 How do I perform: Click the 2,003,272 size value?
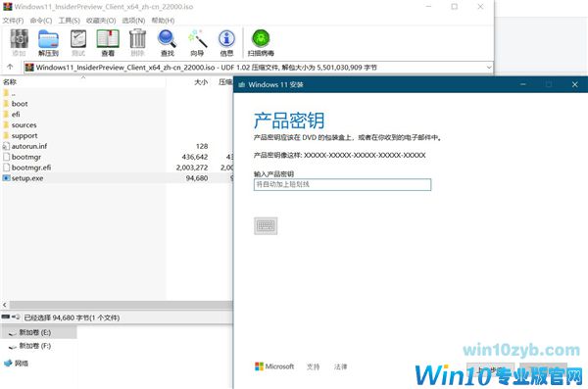click(192, 168)
